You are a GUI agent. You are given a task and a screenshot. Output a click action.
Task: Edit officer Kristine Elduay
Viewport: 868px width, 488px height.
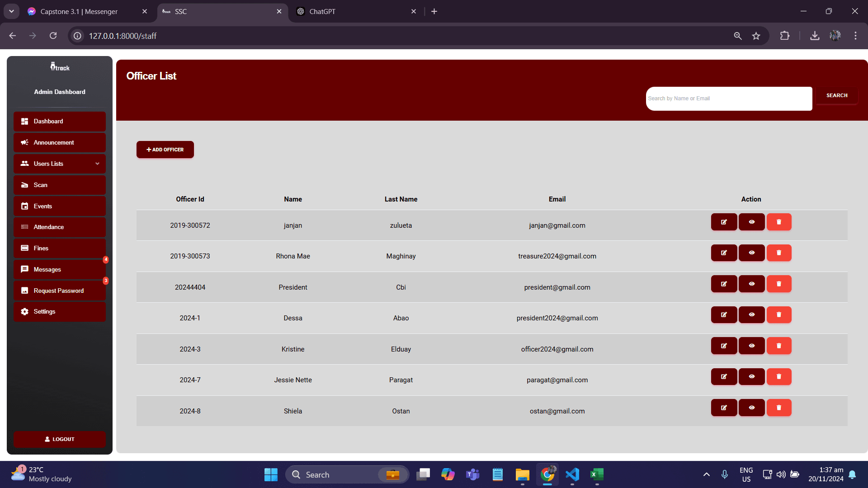click(724, 346)
